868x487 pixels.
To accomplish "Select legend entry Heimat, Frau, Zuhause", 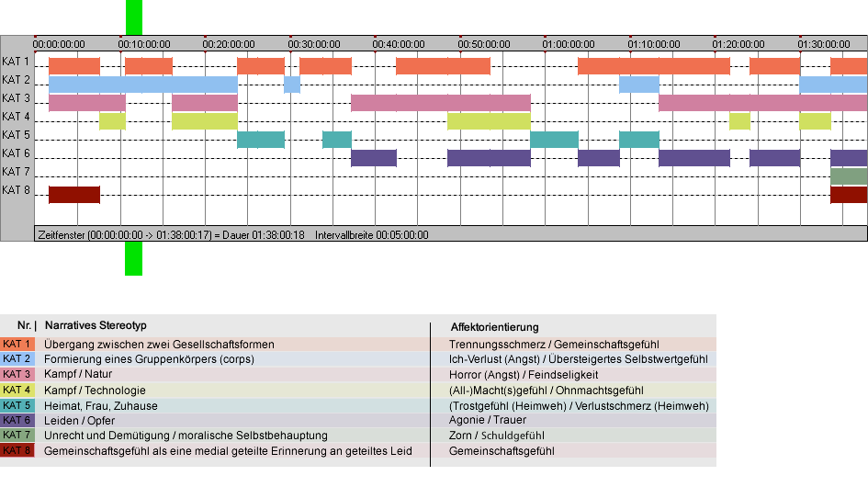I will (101, 405).
